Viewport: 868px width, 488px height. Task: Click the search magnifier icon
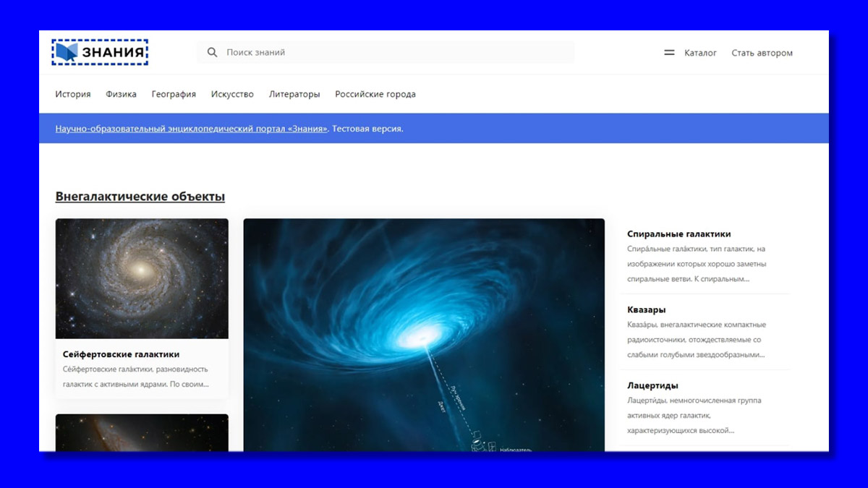(212, 52)
